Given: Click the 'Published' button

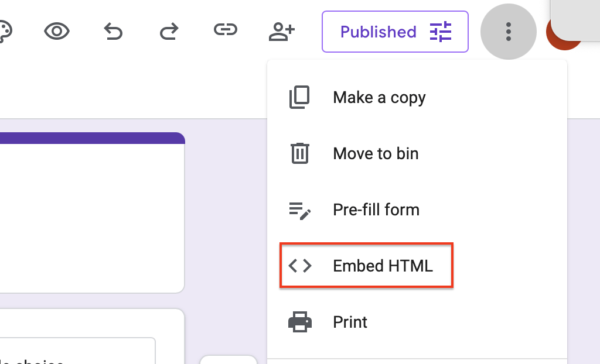Looking at the screenshot, I should 379,32.
